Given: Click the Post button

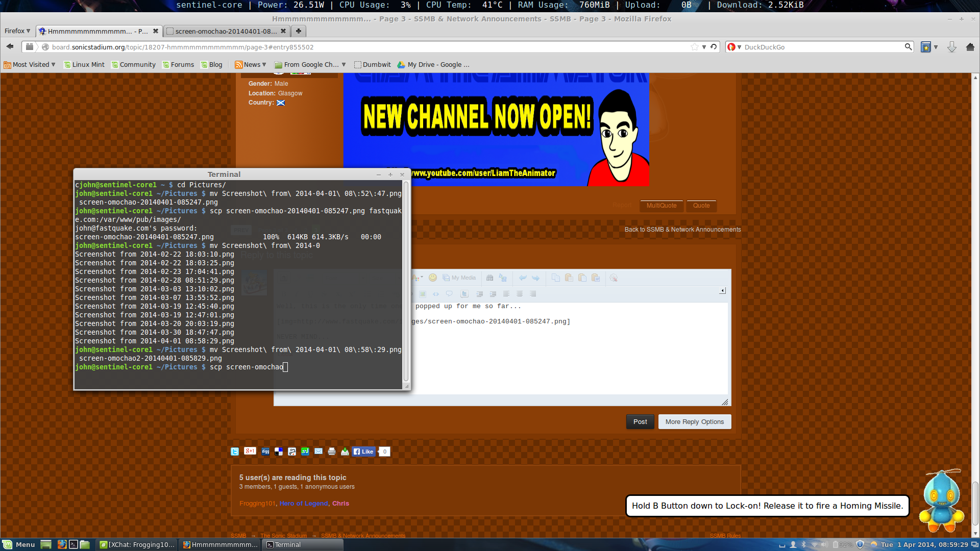Looking at the screenshot, I should pyautogui.click(x=640, y=422).
